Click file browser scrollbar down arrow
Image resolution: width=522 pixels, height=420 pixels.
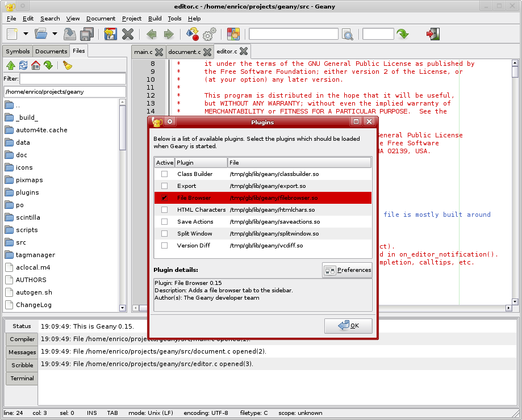pyautogui.click(x=123, y=308)
